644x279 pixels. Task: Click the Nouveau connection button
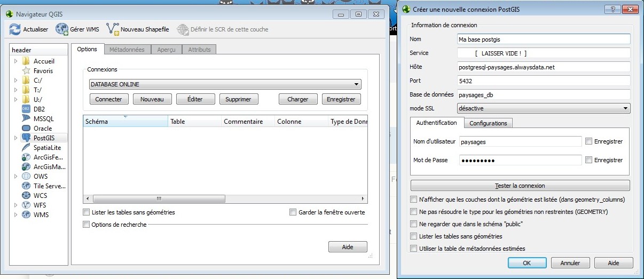(152, 99)
